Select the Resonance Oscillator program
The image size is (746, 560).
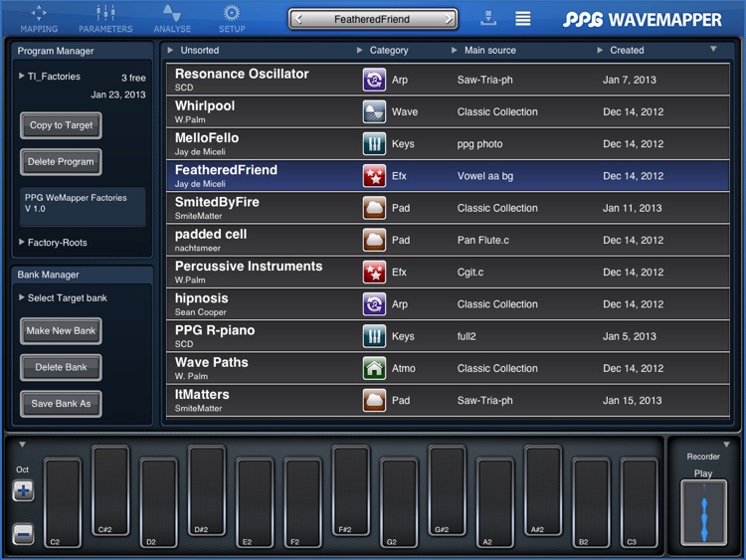pyautogui.click(x=448, y=80)
